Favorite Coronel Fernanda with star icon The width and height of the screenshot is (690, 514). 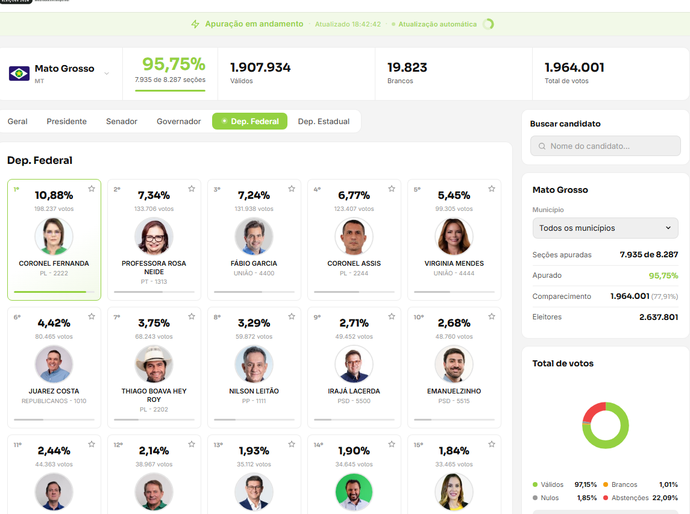click(92, 189)
